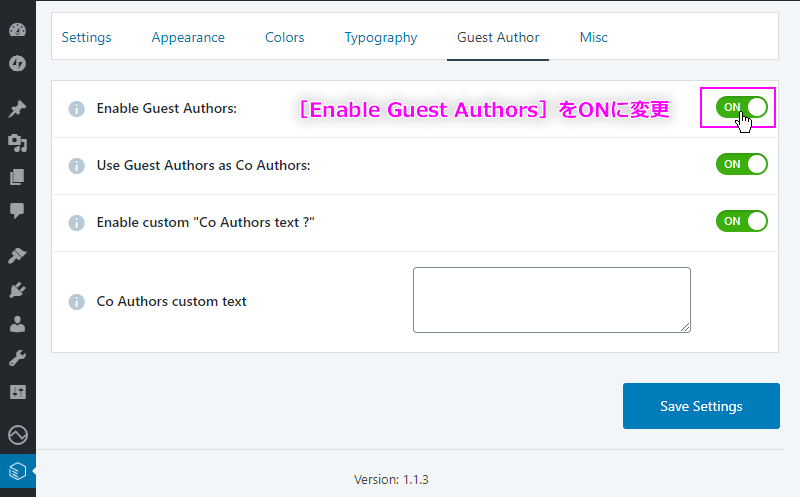800x497 pixels.
Task: Open the Tools wrench icon
Action: 17,358
